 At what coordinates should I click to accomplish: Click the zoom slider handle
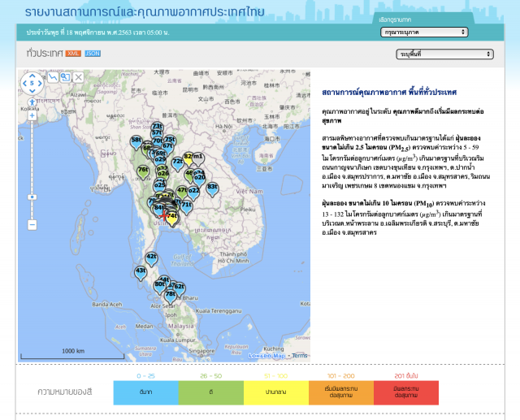click(32, 197)
